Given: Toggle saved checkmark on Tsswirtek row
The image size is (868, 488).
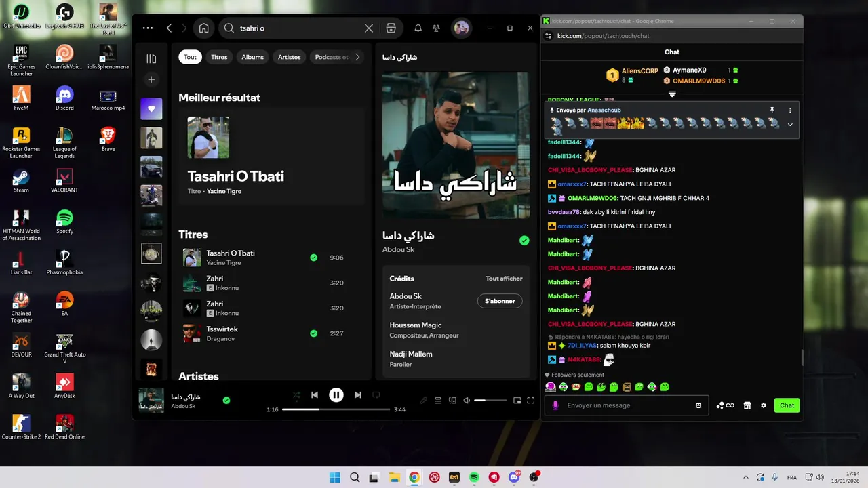Looking at the screenshot, I should pyautogui.click(x=313, y=333).
